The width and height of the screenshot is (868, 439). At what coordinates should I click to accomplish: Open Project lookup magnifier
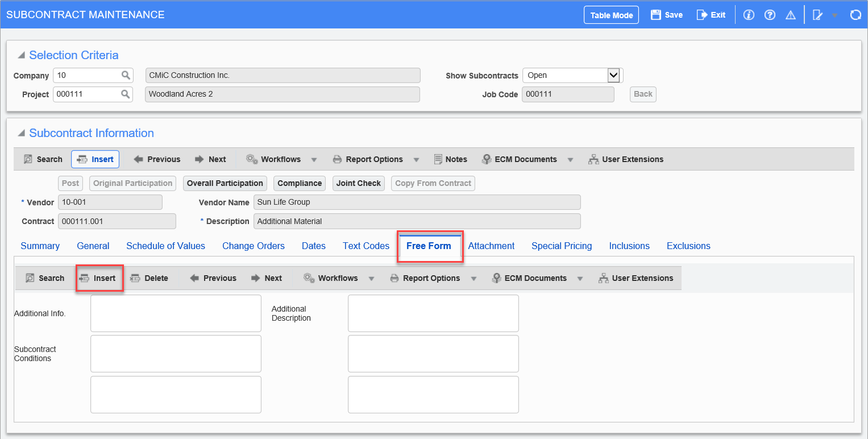[126, 94]
